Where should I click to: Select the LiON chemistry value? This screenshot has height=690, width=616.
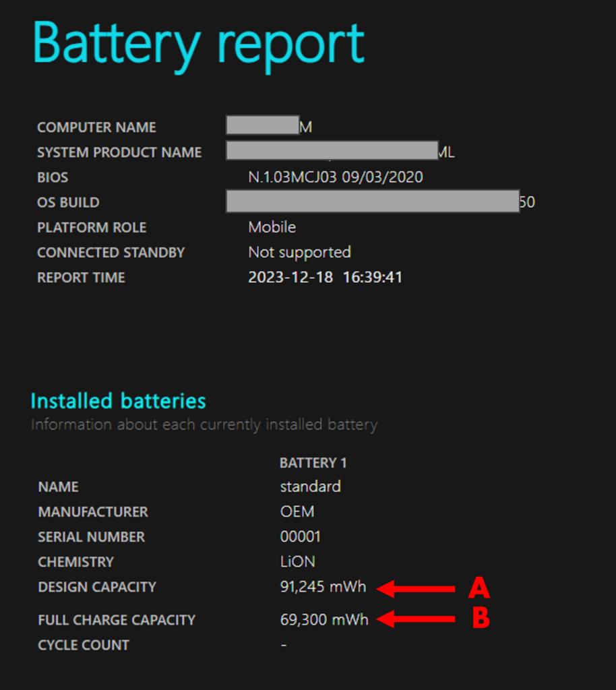(297, 561)
